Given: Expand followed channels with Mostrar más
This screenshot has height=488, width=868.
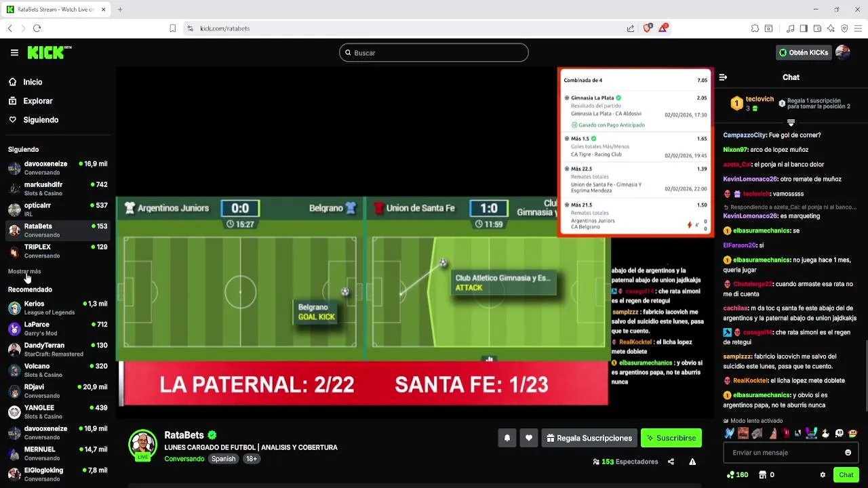Looking at the screenshot, I should point(24,271).
